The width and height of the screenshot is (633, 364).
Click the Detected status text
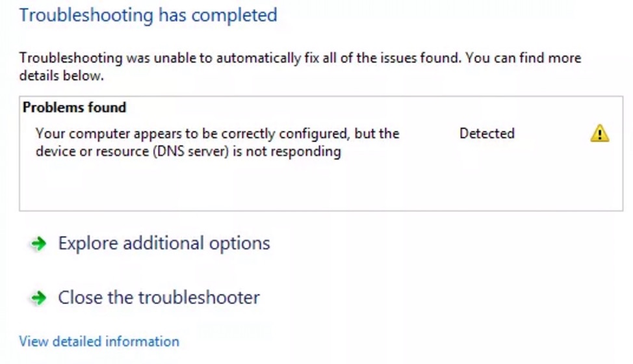pyautogui.click(x=487, y=133)
